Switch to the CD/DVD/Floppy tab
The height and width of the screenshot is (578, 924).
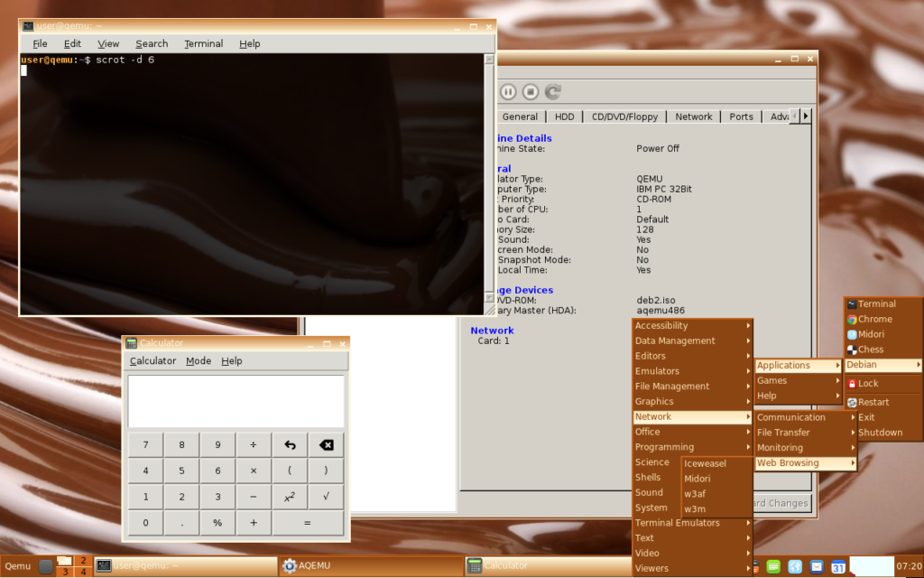(x=624, y=117)
